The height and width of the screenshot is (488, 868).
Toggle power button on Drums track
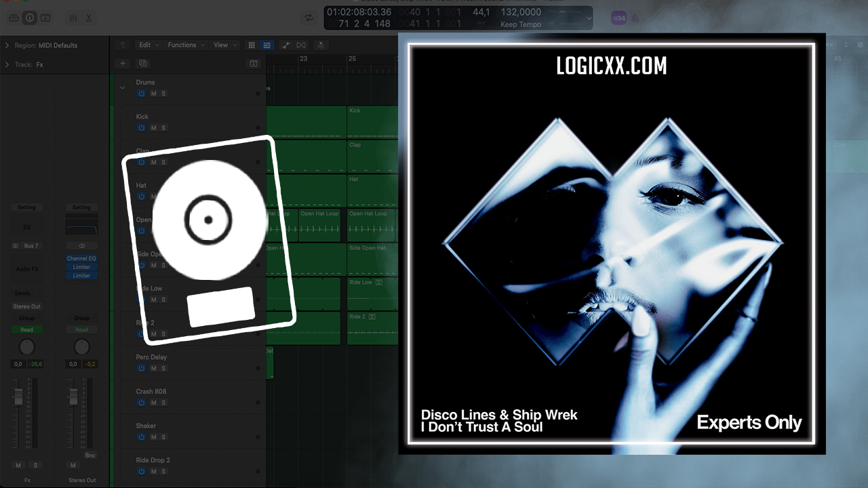(141, 94)
